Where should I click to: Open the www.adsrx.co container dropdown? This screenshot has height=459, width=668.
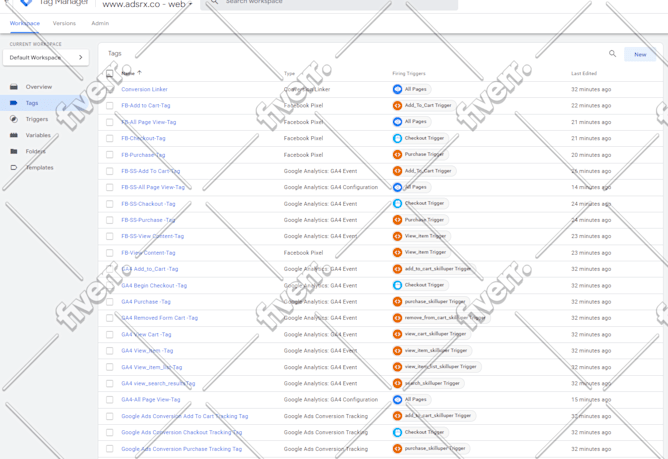click(x=147, y=4)
